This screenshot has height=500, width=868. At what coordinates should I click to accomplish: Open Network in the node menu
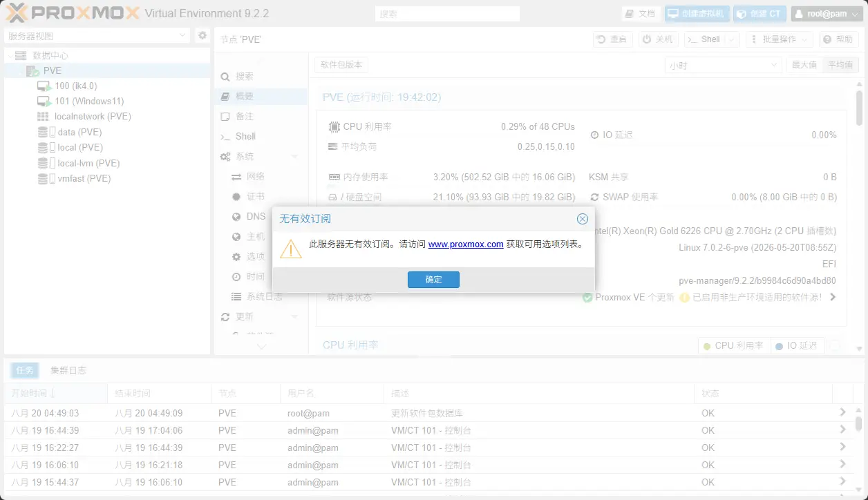coord(261,177)
